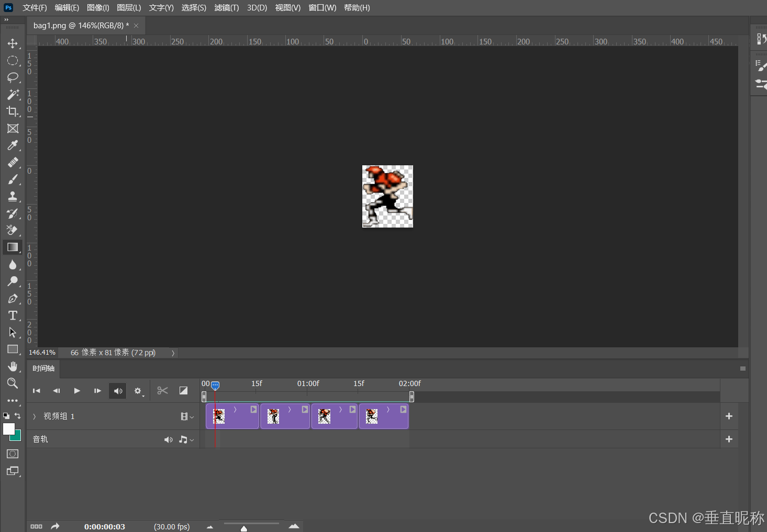The image size is (767, 532).
Task: Split clip at playhead with scissors
Action: coord(163,391)
